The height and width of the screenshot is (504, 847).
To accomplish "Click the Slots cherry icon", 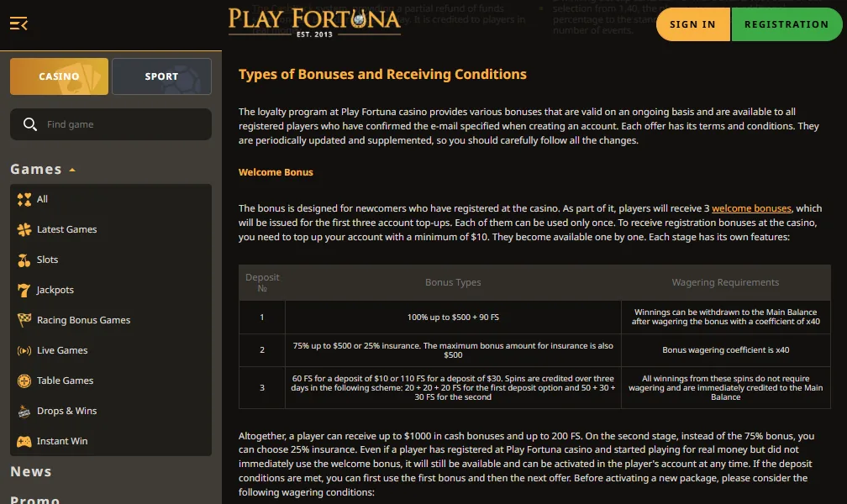I will point(24,260).
